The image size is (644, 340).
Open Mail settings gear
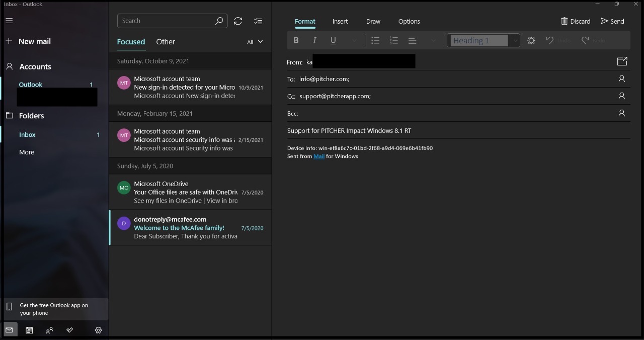pos(99,330)
